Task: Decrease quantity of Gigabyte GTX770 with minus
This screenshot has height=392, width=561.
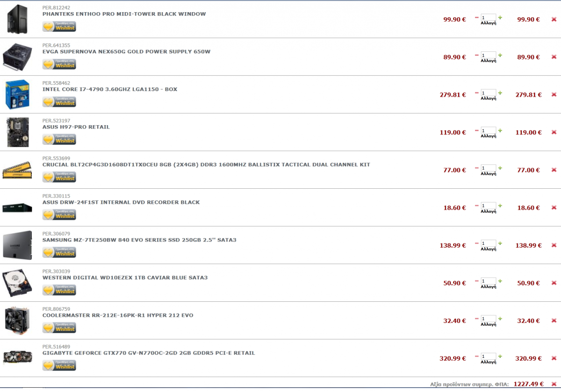Action: pos(476,356)
